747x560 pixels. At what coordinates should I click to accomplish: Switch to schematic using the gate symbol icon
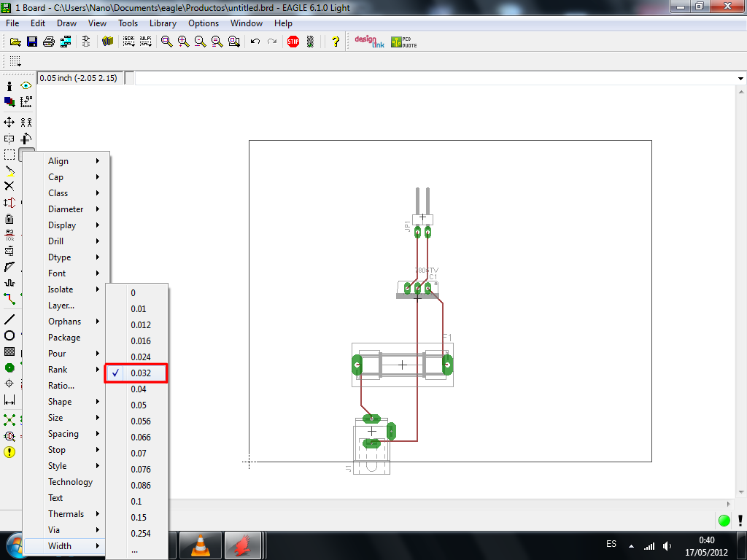(86, 42)
